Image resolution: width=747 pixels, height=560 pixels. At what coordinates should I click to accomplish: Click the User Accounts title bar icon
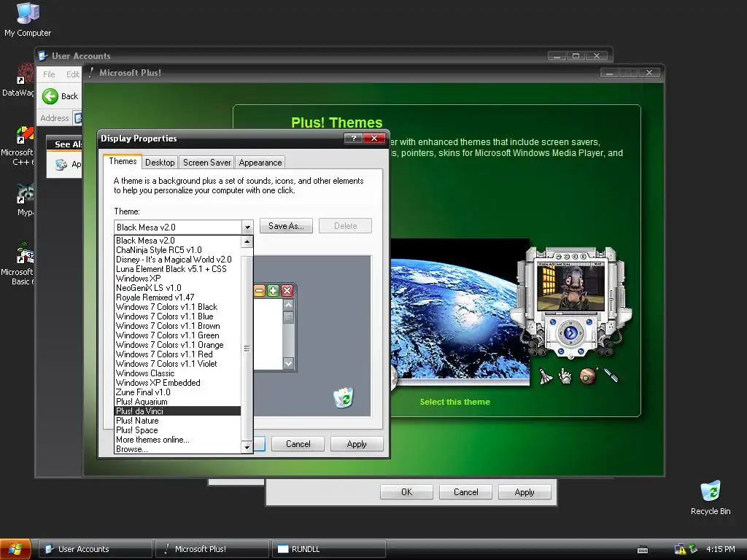[x=43, y=55]
